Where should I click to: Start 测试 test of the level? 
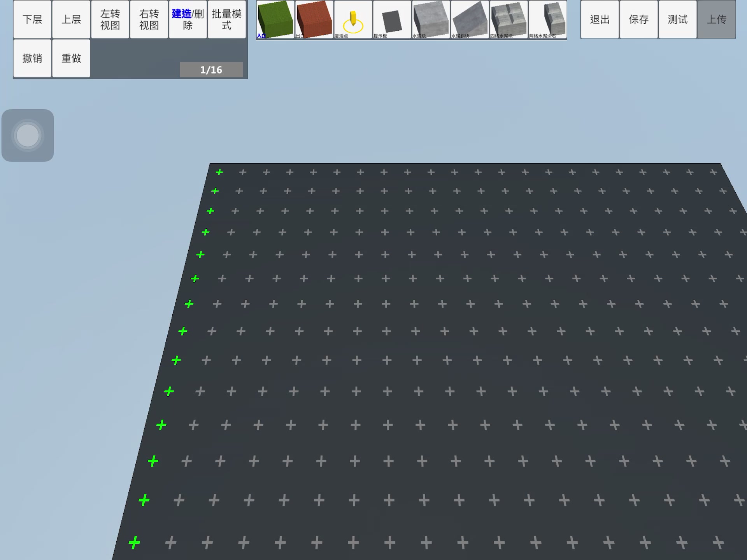tap(677, 19)
